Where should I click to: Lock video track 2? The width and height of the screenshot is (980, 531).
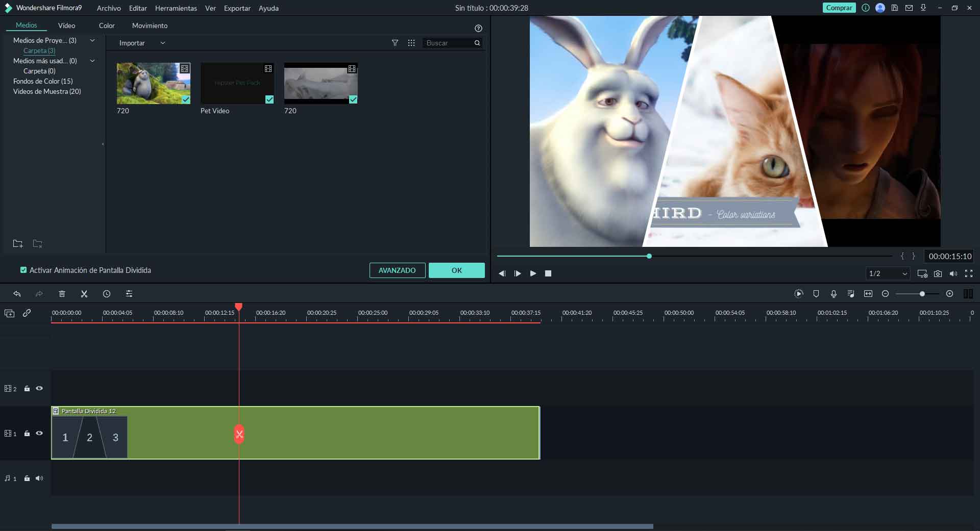(x=27, y=389)
